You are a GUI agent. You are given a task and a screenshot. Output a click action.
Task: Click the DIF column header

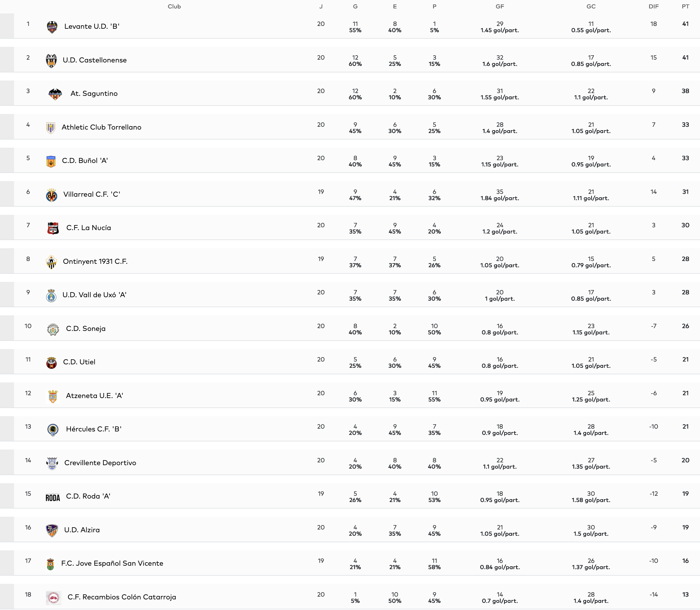(653, 7)
